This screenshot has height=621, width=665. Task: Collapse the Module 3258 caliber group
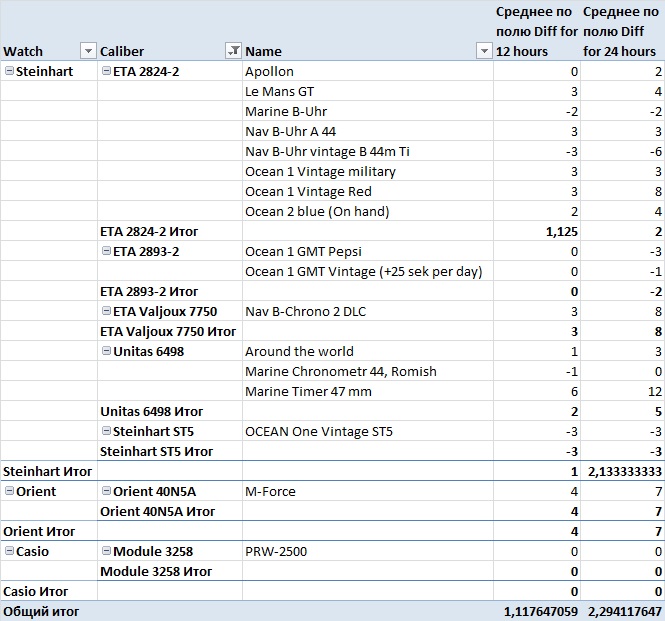click(x=106, y=551)
